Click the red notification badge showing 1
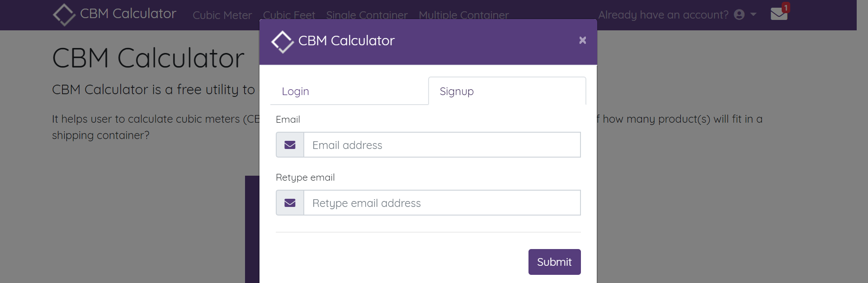 tap(786, 7)
